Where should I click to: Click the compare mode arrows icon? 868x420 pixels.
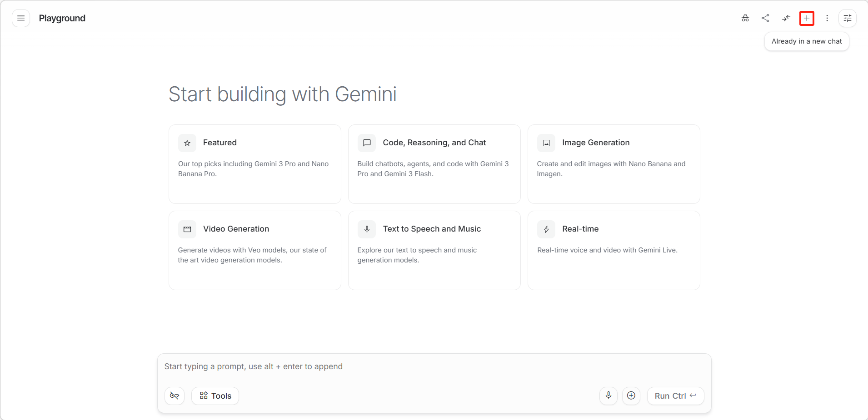(786, 18)
